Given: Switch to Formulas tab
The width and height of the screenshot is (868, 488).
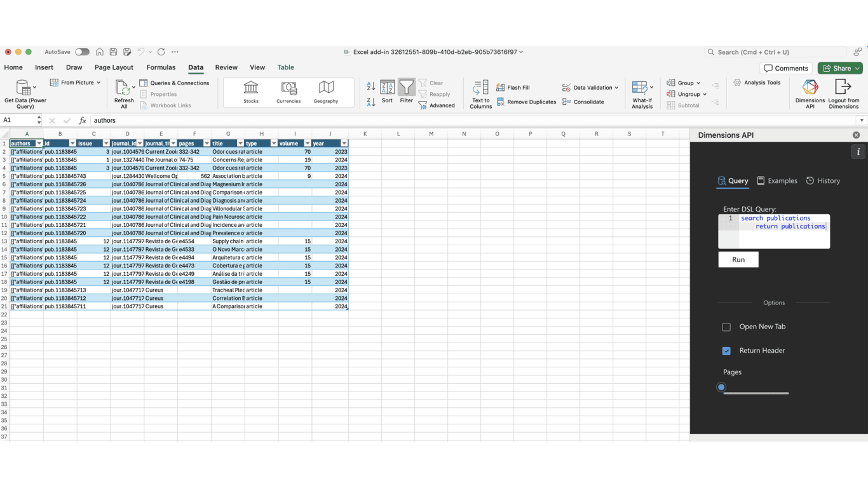Looking at the screenshot, I should point(161,67).
